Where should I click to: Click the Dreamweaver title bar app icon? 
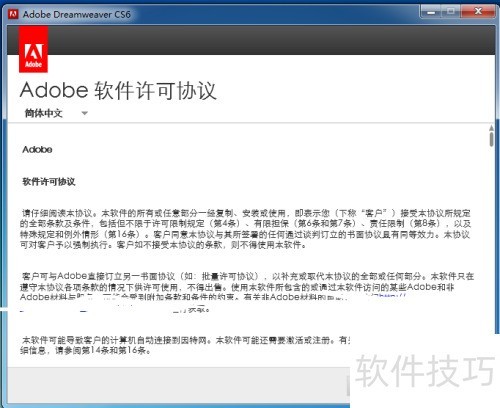pos(13,14)
